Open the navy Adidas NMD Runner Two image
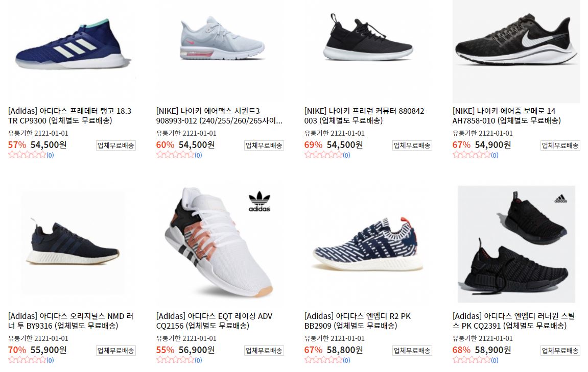The image size is (588, 372). click(x=72, y=243)
